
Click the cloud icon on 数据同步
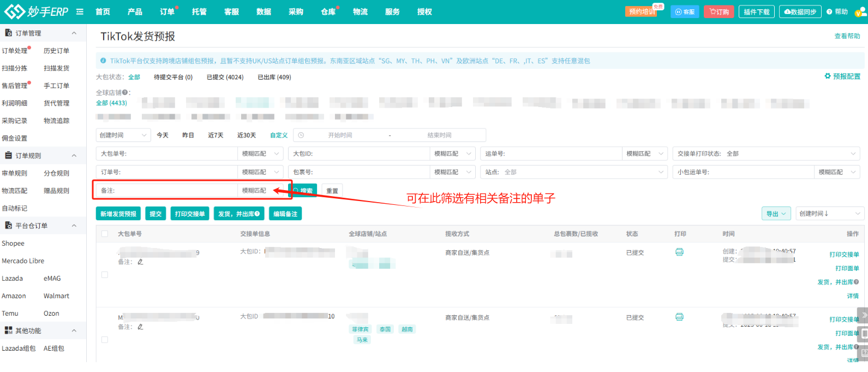point(787,11)
